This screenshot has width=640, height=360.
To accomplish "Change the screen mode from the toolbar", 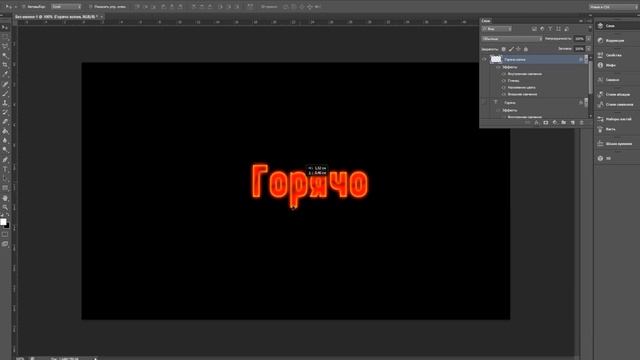I will pos(5,244).
